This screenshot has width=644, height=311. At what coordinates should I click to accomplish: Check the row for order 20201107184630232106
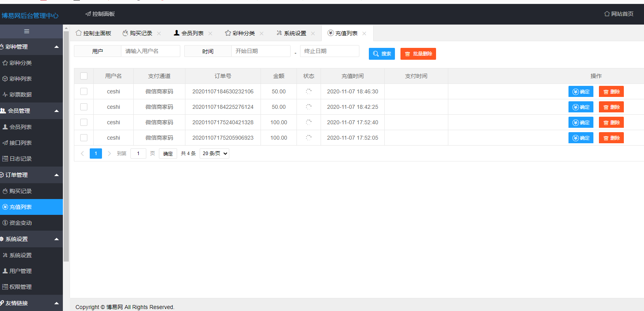pyautogui.click(x=84, y=91)
